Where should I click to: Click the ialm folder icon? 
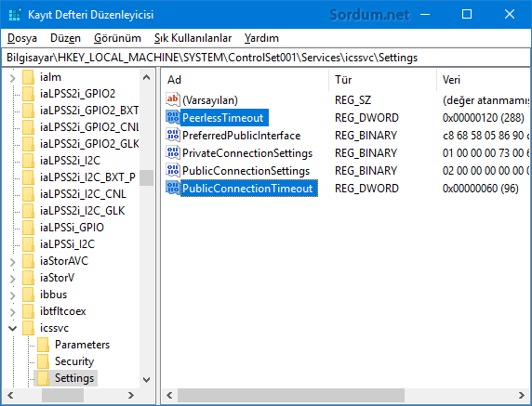point(28,77)
